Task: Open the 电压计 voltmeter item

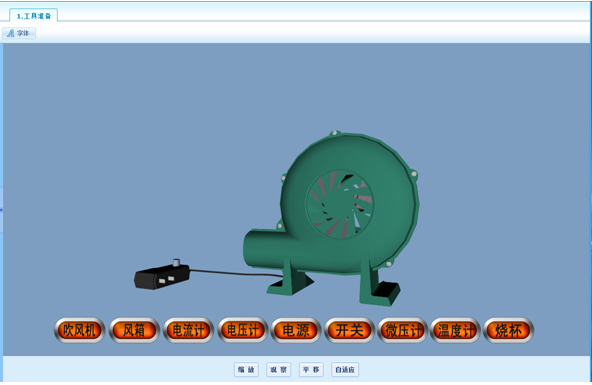Action: click(x=243, y=330)
